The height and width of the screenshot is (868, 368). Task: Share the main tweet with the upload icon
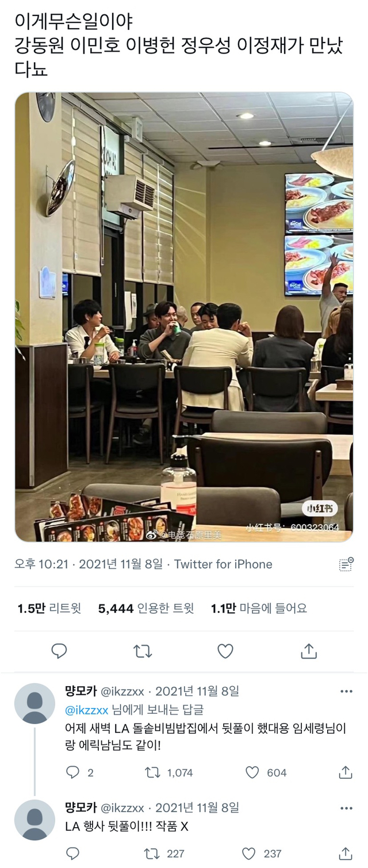coord(309,651)
